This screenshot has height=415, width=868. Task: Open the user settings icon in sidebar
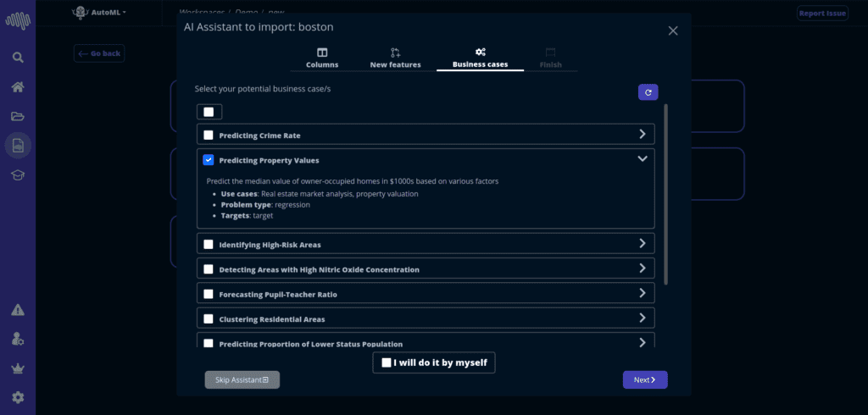pos(18,339)
